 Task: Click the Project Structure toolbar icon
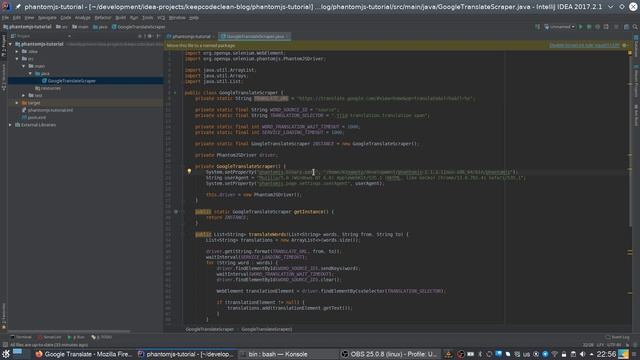(627, 27)
